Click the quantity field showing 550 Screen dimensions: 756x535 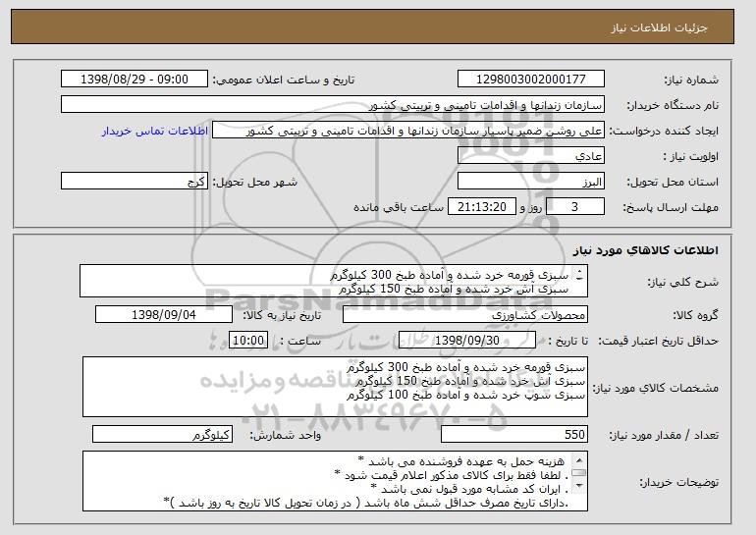click(514, 434)
